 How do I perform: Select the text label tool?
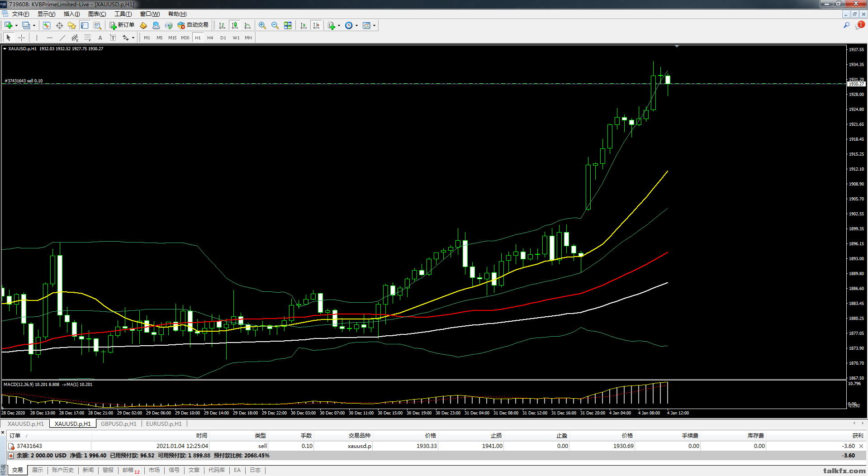[x=113, y=38]
